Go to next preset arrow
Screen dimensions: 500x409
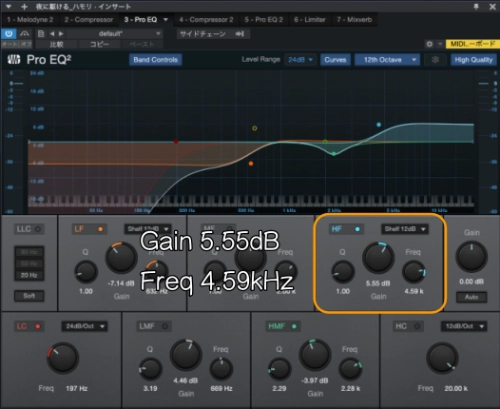61,34
